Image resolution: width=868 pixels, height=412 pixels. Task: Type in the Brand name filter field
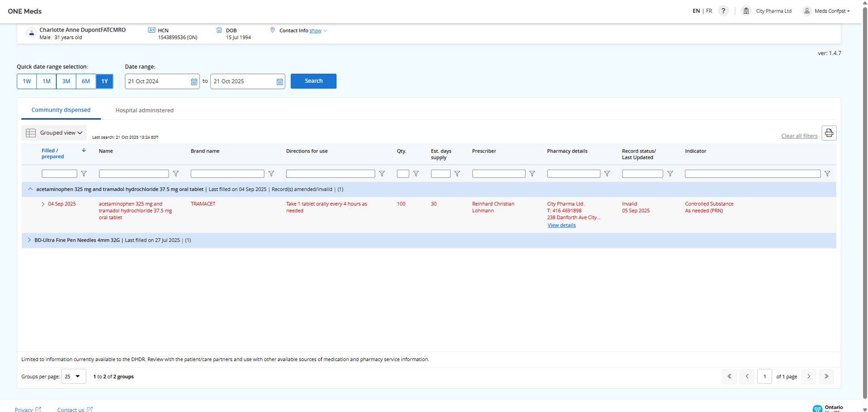click(x=227, y=173)
